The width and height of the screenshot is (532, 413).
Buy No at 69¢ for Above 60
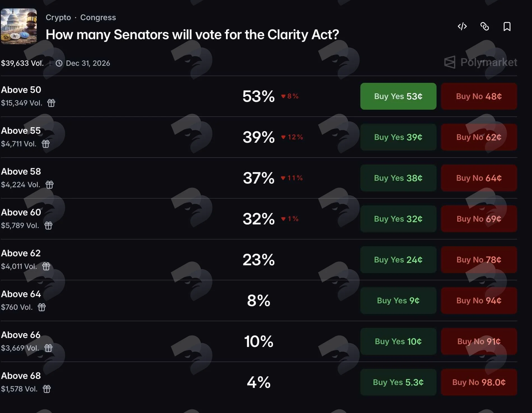pyautogui.click(x=479, y=219)
